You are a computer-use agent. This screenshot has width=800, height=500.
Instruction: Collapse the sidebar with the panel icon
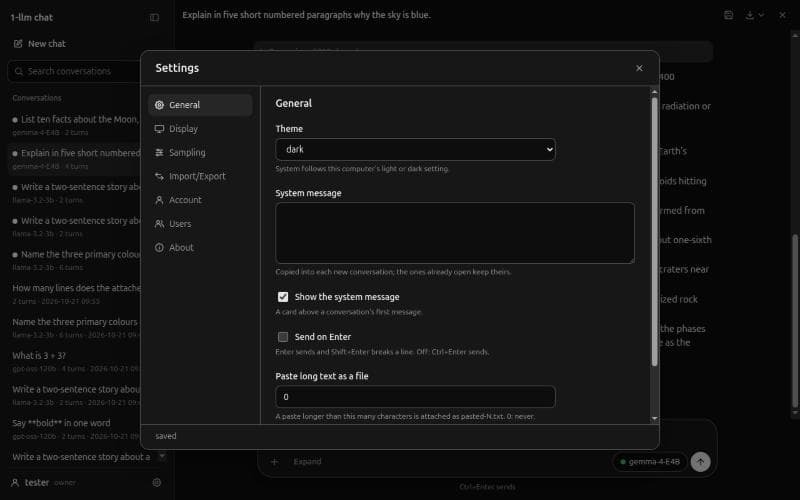click(x=154, y=17)
